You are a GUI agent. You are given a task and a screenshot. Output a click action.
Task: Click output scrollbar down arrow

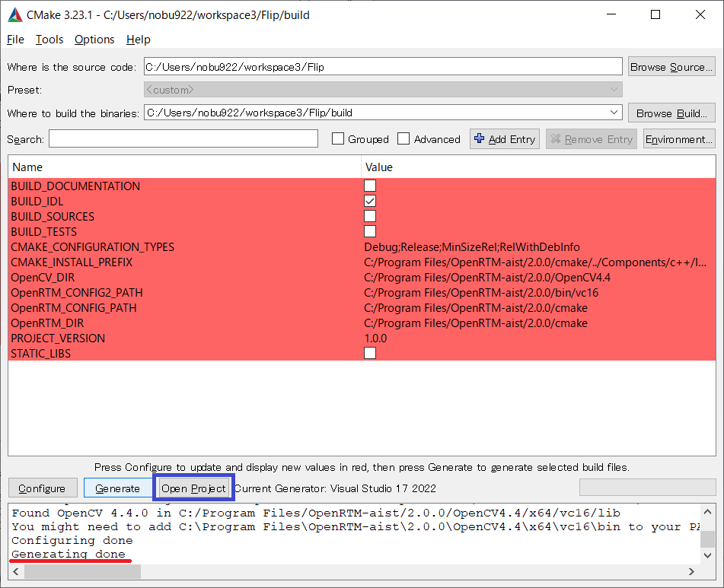(707, 555)
